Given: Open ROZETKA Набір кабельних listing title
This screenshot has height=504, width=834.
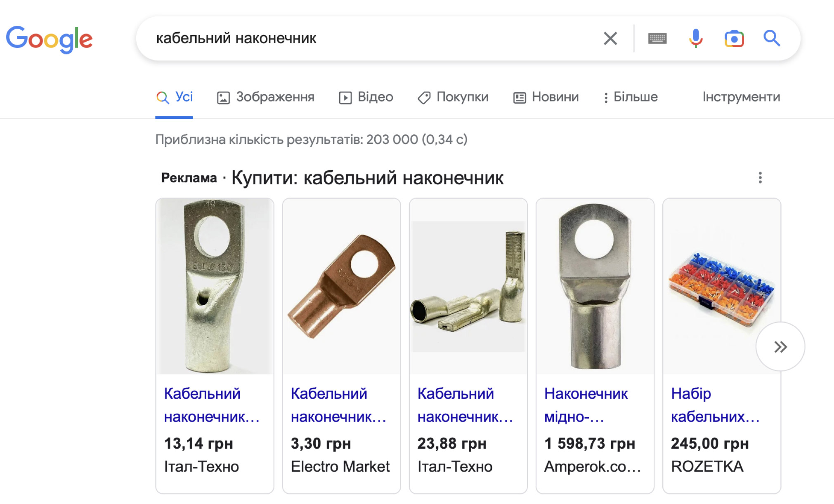Looking at the screenshot, I should coord(716,405).
